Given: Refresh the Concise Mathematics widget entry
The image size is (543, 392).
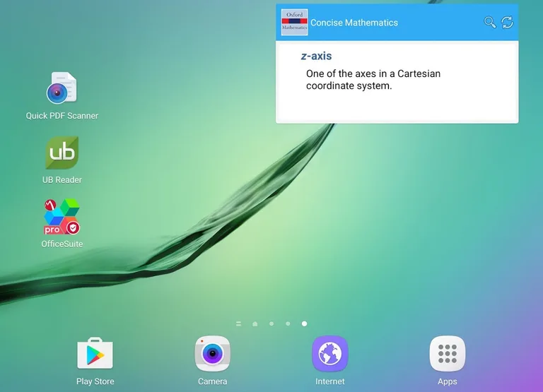Looking at the screenshot, I should click(x=507, y=23).
